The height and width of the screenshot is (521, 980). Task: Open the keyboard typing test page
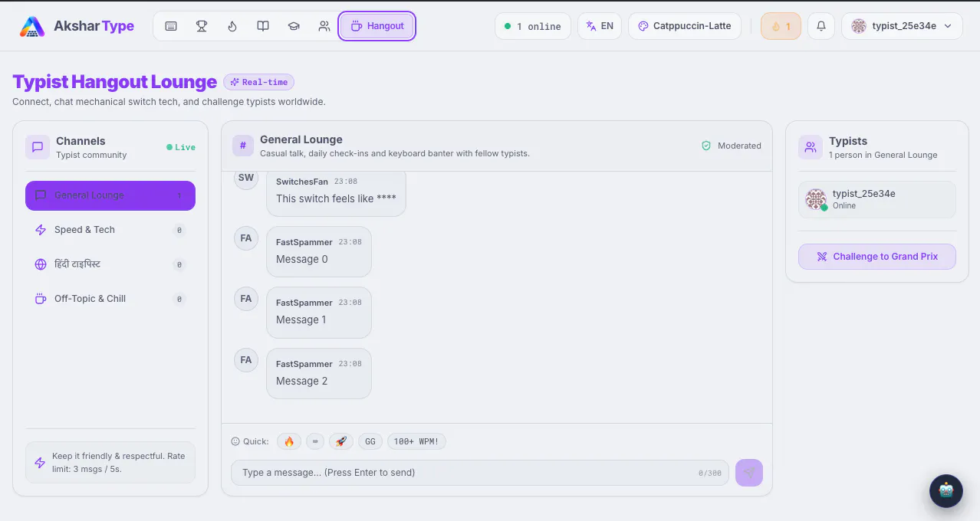point(171,26)
